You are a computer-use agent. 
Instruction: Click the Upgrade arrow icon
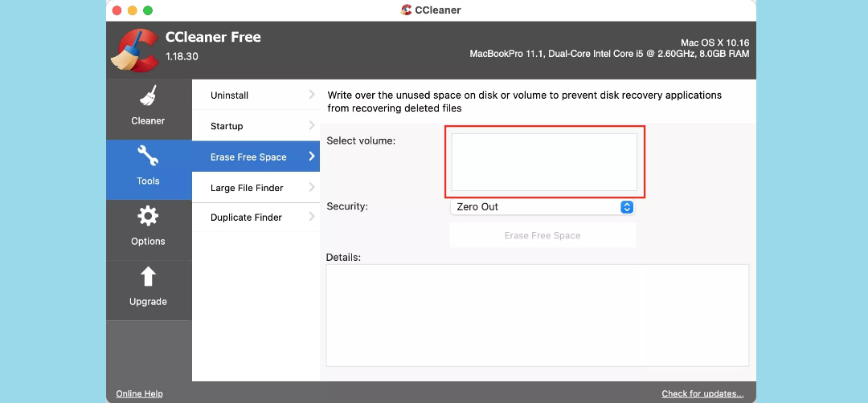(148, 276)
